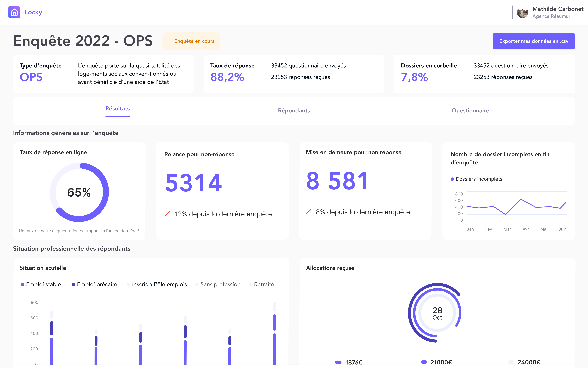Click the Agence Réaumur label
Image resolution: width=588 pixels, height=368 pixels.
[551, 16]
